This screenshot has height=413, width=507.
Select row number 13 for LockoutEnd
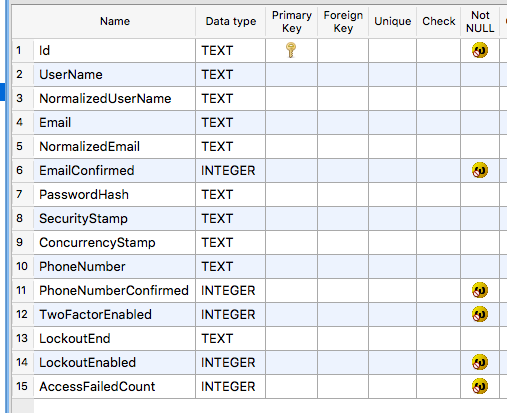22,338
